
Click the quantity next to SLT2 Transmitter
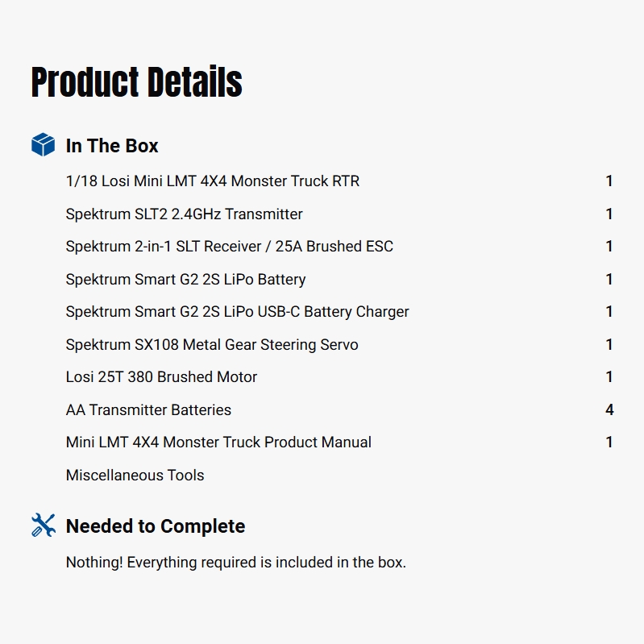coord(609,214)
